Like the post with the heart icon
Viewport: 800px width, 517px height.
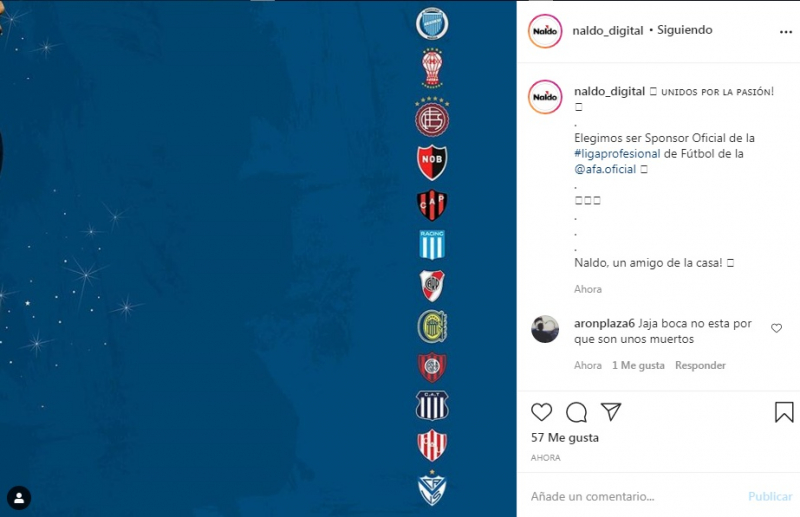(x=541, y=412)
